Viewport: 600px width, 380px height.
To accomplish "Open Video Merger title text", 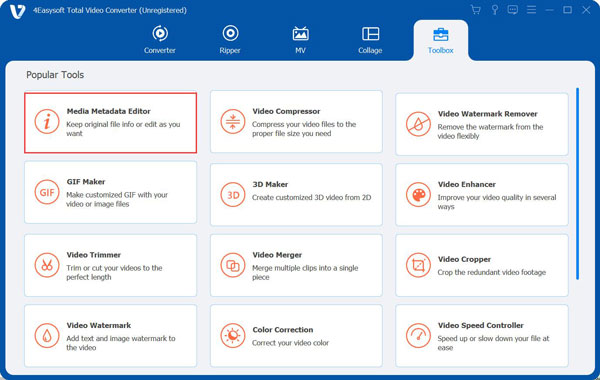I will click(277, 255).
